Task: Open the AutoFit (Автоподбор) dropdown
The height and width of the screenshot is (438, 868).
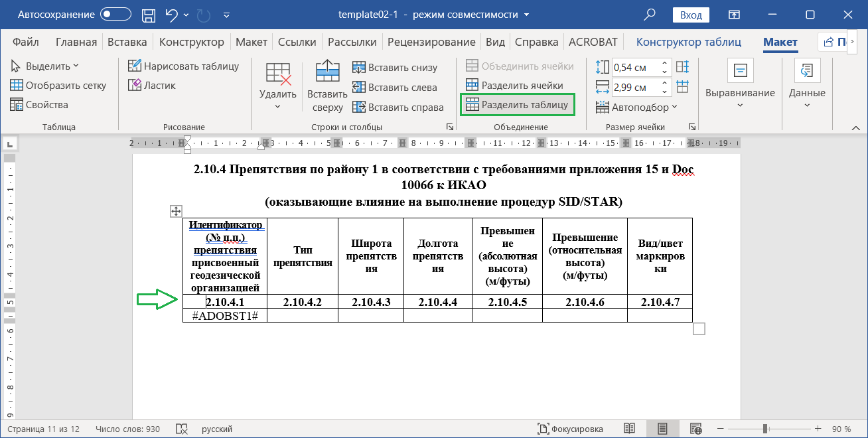Action: click(x=637, y=107)
